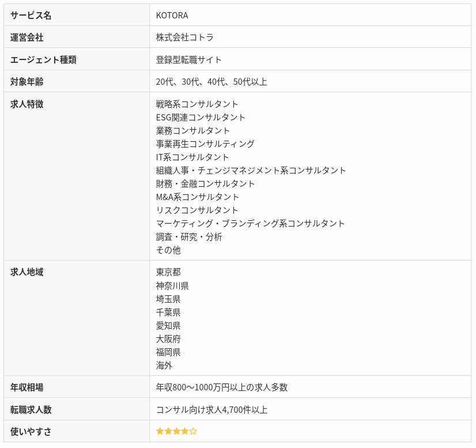
Task: Click the KOTORA service name value
Action: tap(172, 15)
